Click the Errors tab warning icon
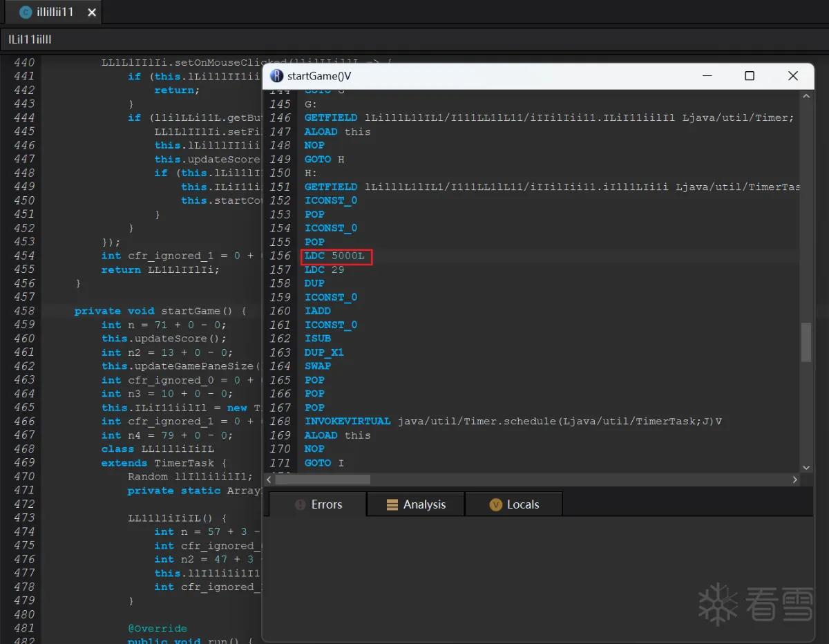The height and width of the screenshot is (644, 829). click(x=301, y=504)
